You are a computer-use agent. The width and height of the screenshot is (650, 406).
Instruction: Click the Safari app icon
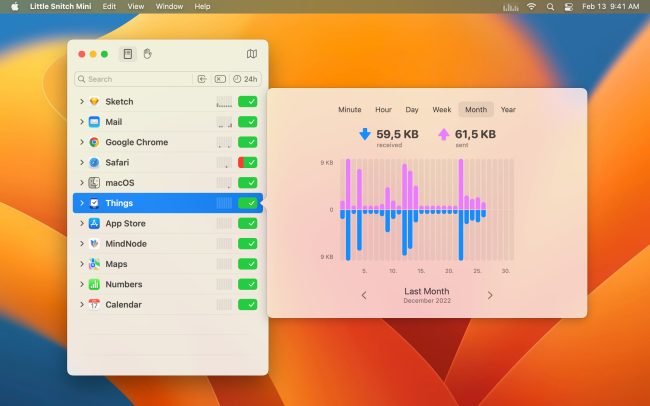[94, 163]
